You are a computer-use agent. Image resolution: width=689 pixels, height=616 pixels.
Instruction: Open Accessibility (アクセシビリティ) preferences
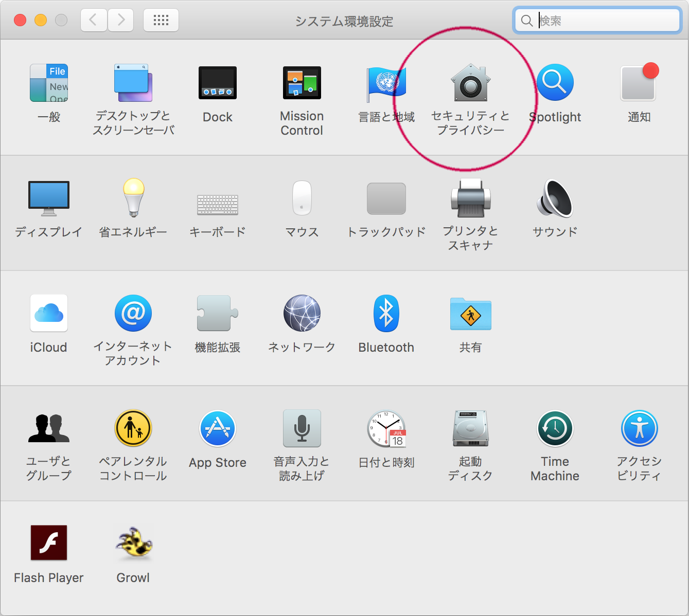pos(639,429)
